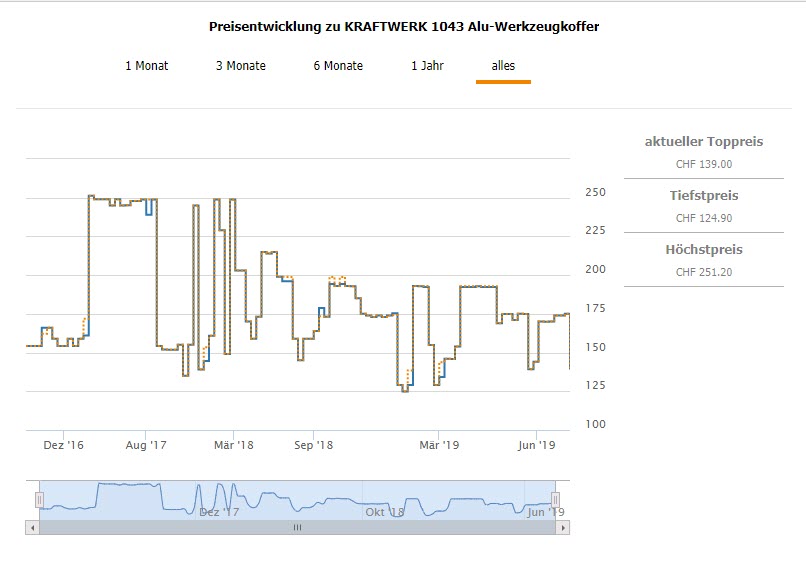
Task: Click the scrollbar right arrow
Action: click(562, 527)
